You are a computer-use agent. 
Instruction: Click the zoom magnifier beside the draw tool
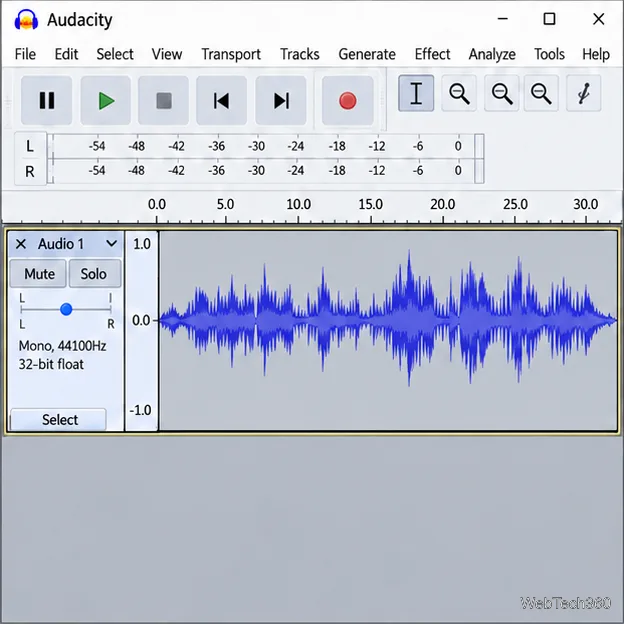point(541,93)
